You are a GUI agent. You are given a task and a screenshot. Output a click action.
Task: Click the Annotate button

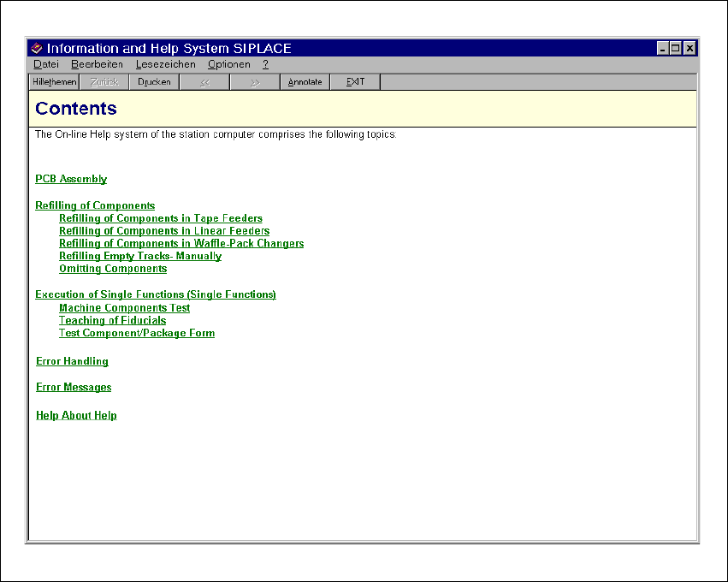[x=305, y=82]
